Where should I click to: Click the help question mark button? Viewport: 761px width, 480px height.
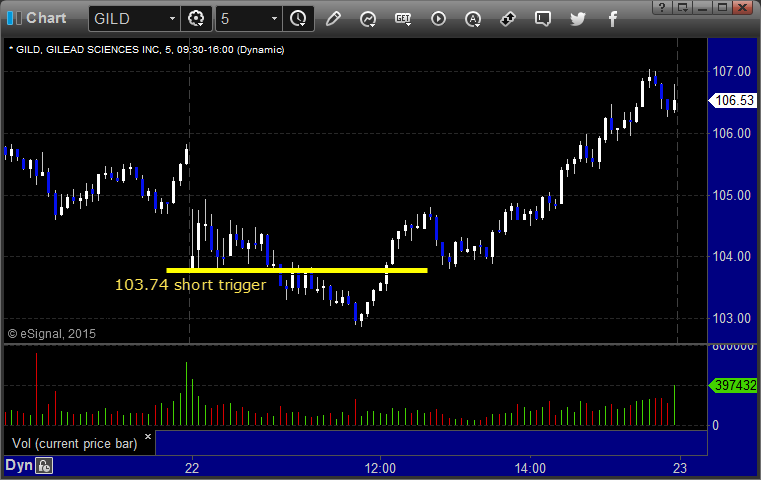coord(662,7)
